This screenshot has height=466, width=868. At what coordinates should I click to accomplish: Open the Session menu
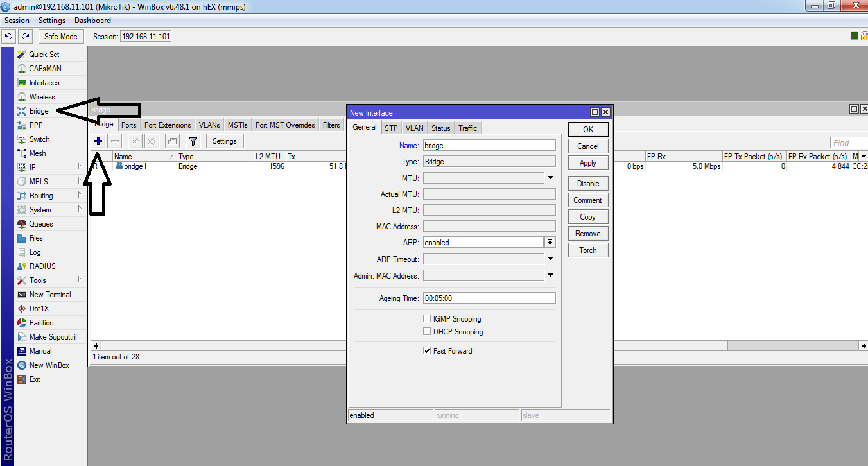[x=17, y=21]
